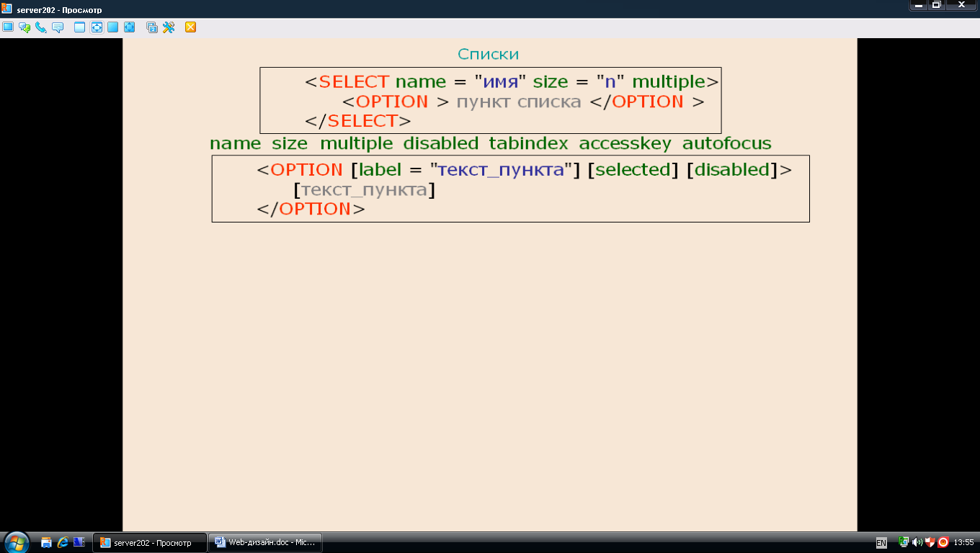Click the opening SELECT tag word
Image resolution: width=980 pixels, height=553 pixels.
pos(354,81)
